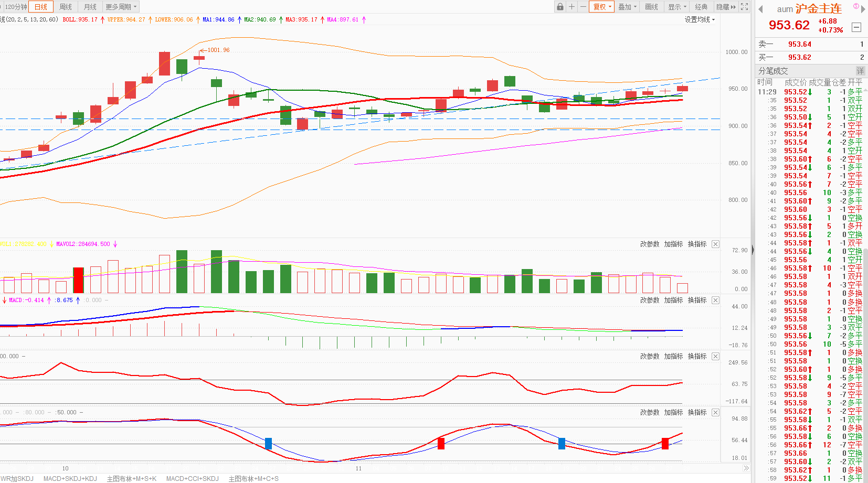Click 改参数 in the bottom oscillator panel

[650, 412]
